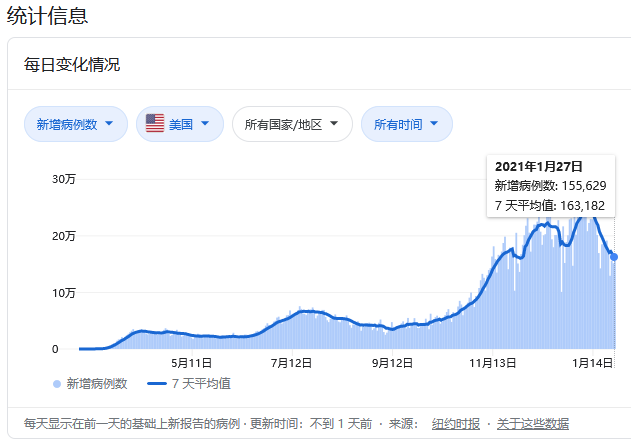Screen dimensions: 631x442
Task: Click the 关于这些数据 link
Action: [x=533, y=423]
